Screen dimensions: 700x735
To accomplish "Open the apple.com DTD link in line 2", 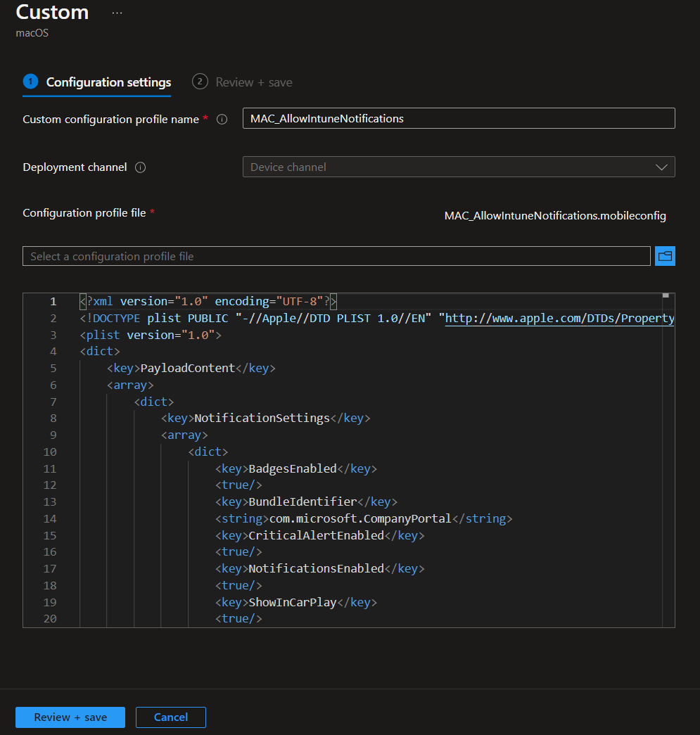I will coord(559,319).
